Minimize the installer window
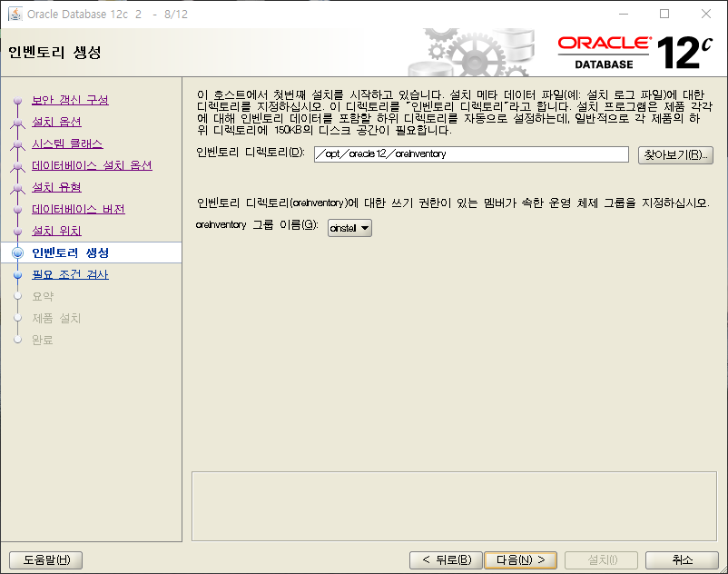Viewport: 728px width, 574px height. tap(624, 14)
